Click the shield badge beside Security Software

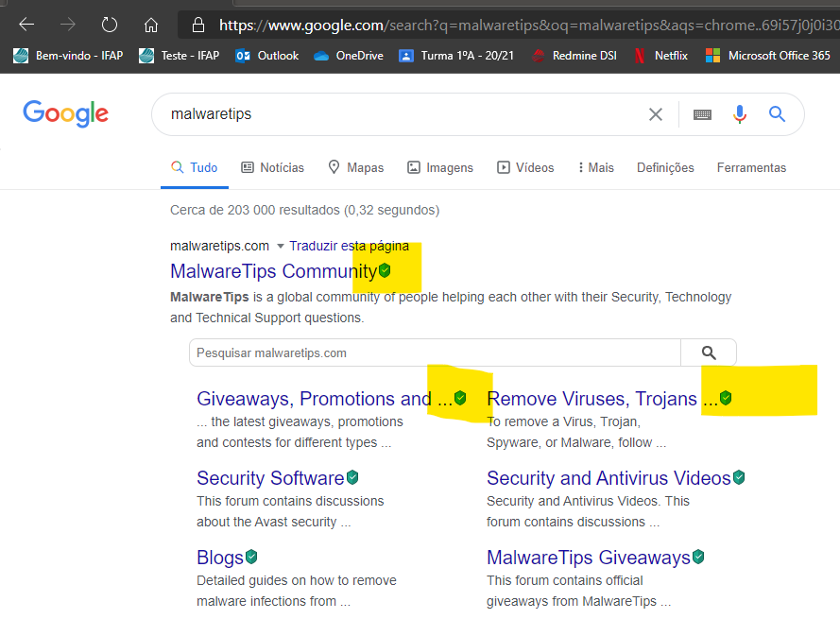click(352, 477)
